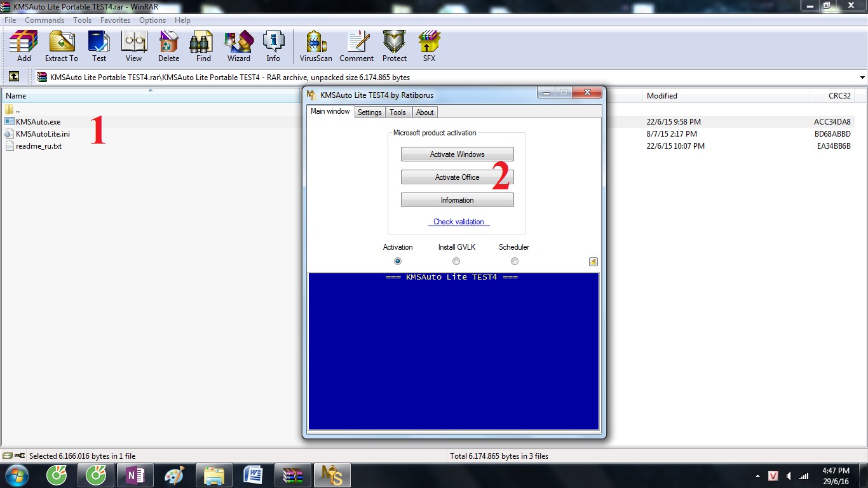868x488 pixels.
Task: Click the first green browser taskbar icon
Action: coord(57,475)
